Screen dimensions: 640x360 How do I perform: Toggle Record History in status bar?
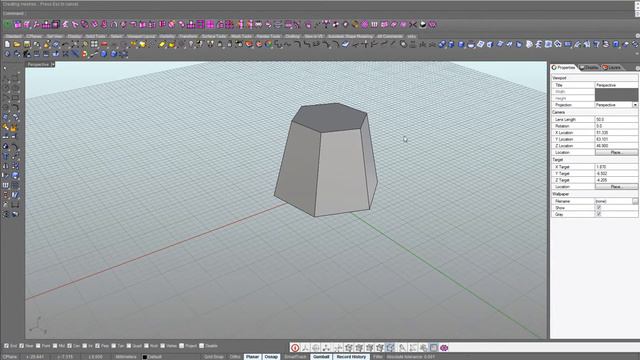tap(351, 357)
